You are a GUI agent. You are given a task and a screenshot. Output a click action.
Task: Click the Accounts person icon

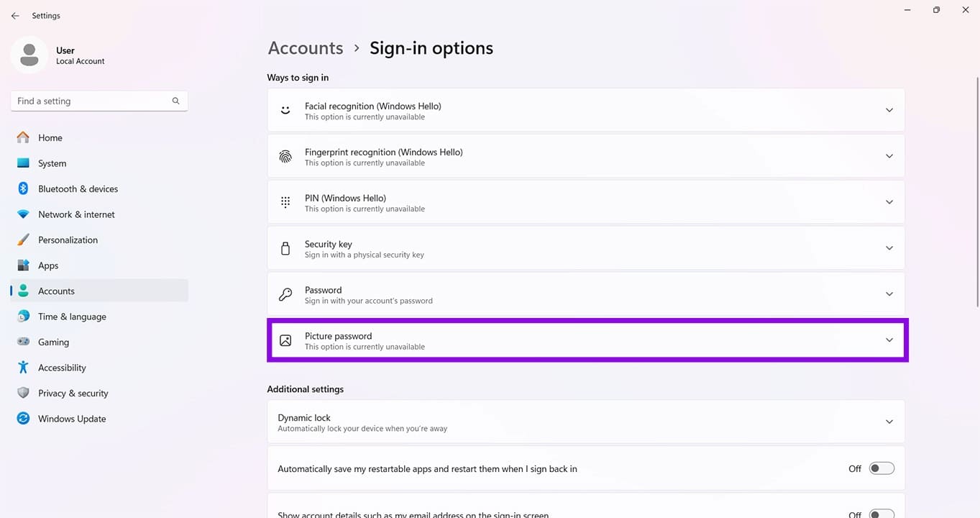click(x=24, y=291)
